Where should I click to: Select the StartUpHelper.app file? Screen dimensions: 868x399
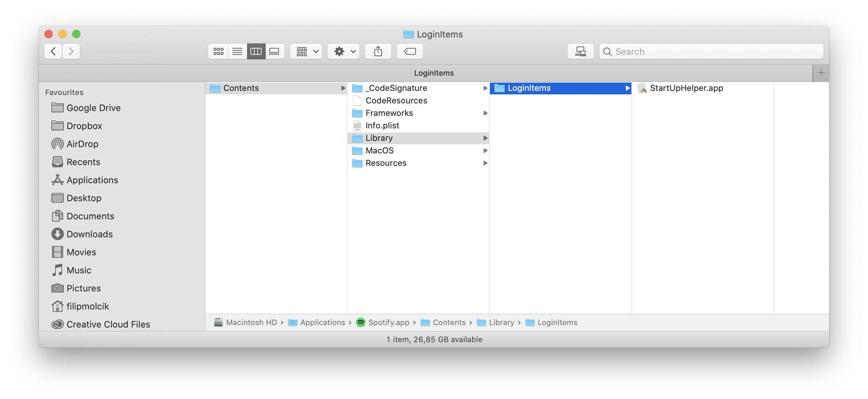pos(686,88)
